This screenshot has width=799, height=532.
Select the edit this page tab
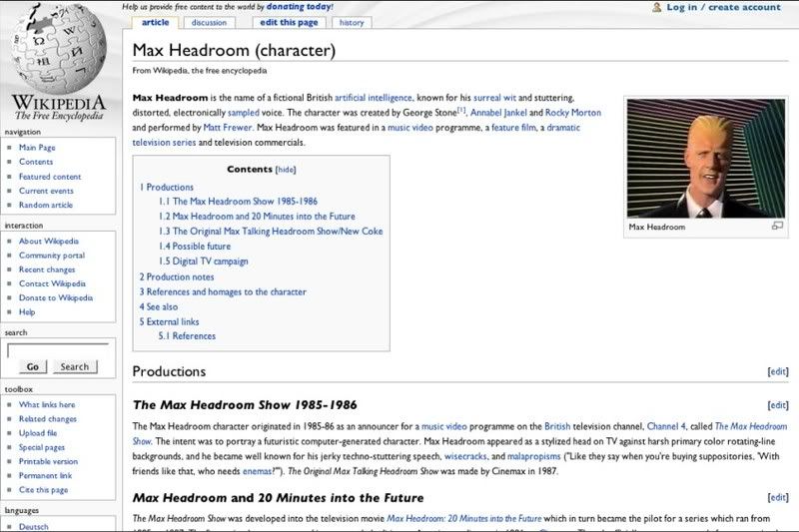point(289,22)
